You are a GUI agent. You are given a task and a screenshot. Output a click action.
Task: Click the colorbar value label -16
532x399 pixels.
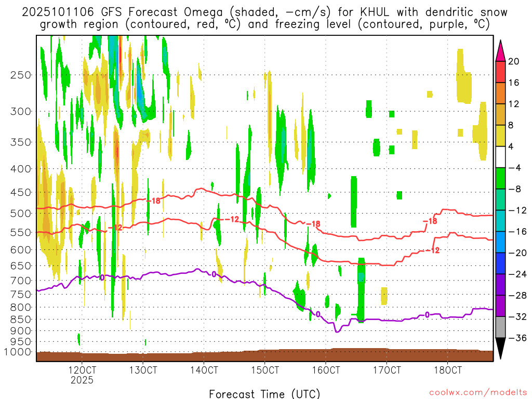[517, 232]
